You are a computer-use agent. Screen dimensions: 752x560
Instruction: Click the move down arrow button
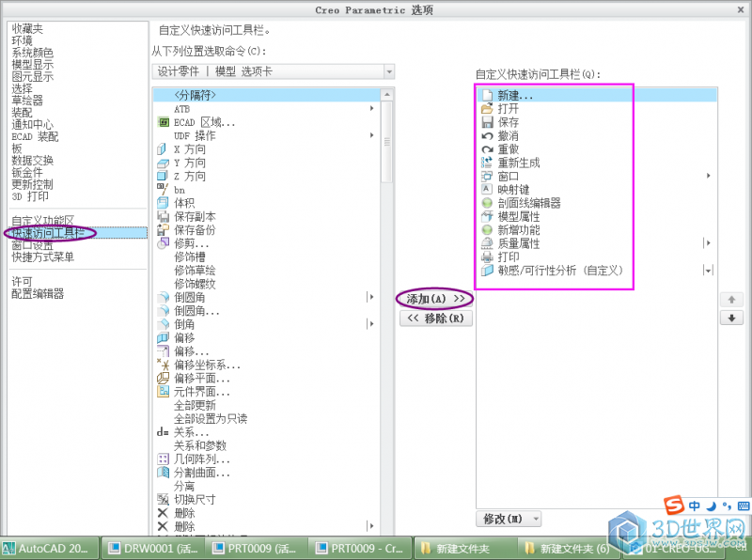(x=731, y=318)
